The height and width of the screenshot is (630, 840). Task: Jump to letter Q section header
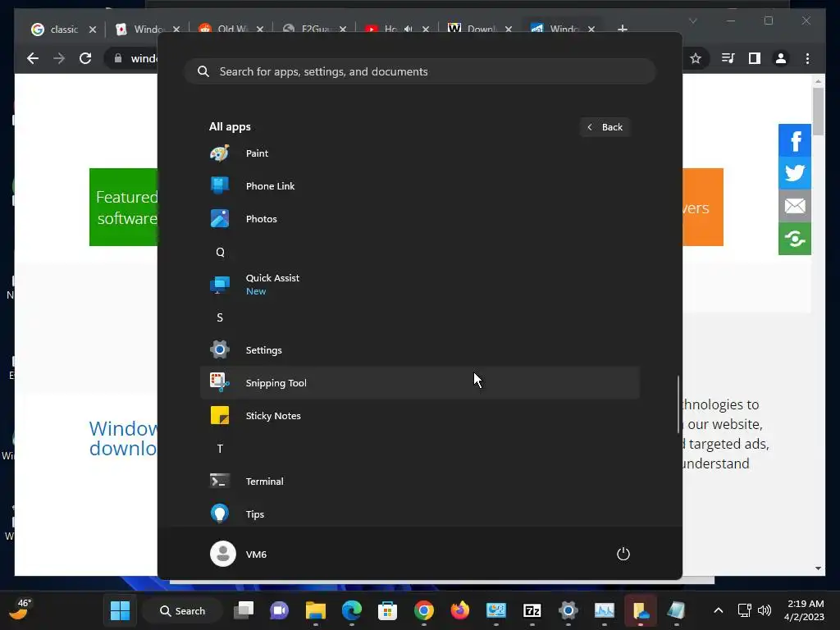pyautogui.click(x=220, y=252)
